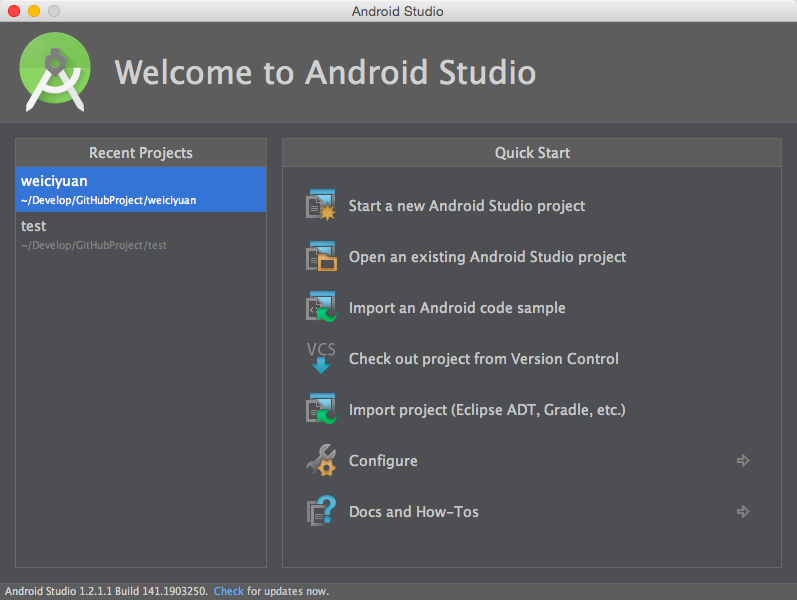The height and width of the screenshot is (600, 797).
Task: Open the weiciyuan recent project
Action: click(x=141, y=189)
